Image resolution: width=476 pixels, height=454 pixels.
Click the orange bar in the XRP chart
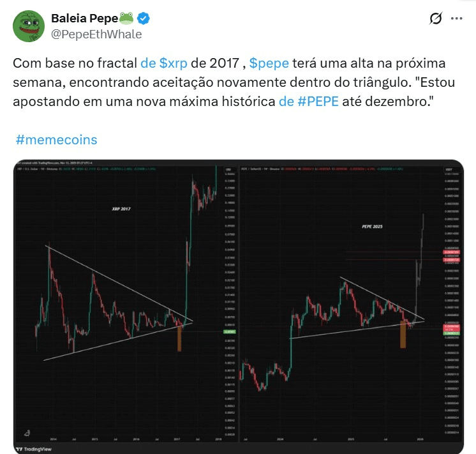[179, 339]
